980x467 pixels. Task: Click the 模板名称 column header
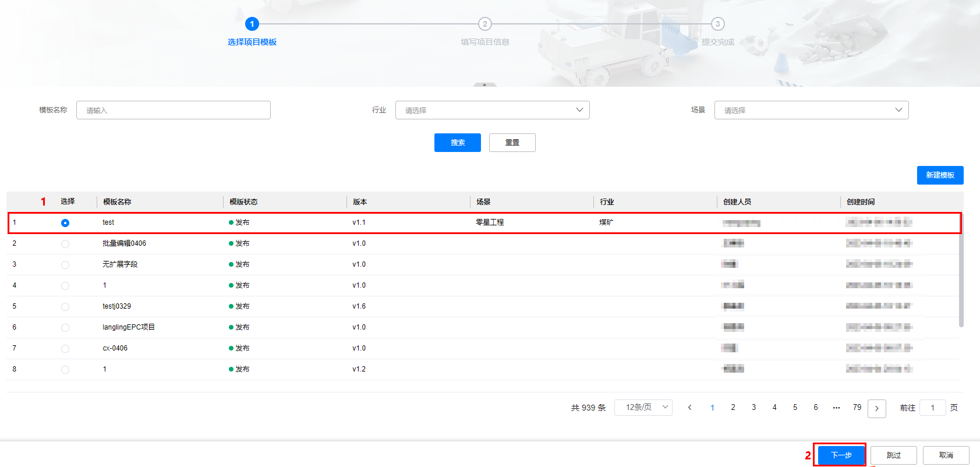pyautogui.click(x=117, y=202)
